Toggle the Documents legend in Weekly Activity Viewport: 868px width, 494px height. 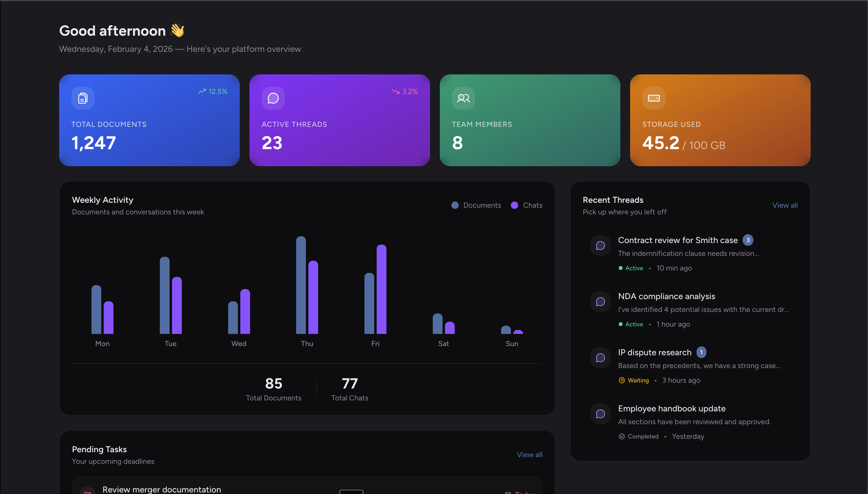click(x=476, y=205)
